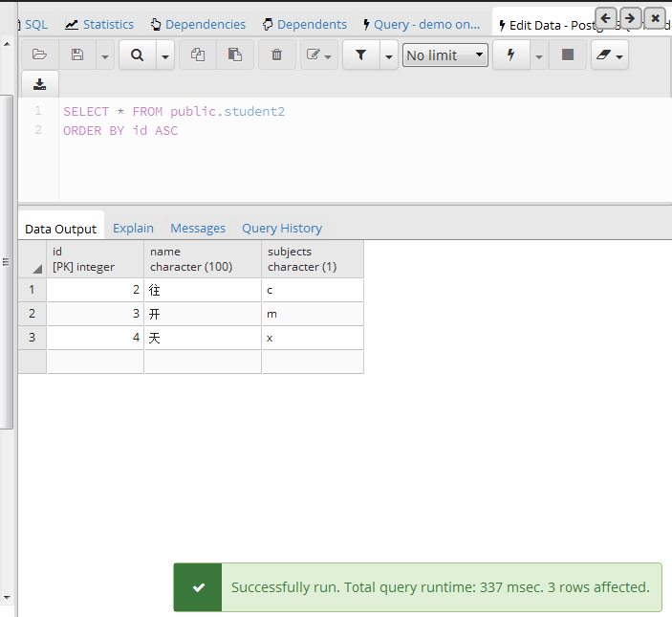Image resolution: width=672 pixels, height=617 pixels.
Task: Open the Data Output tab
Action: point(61,229)
